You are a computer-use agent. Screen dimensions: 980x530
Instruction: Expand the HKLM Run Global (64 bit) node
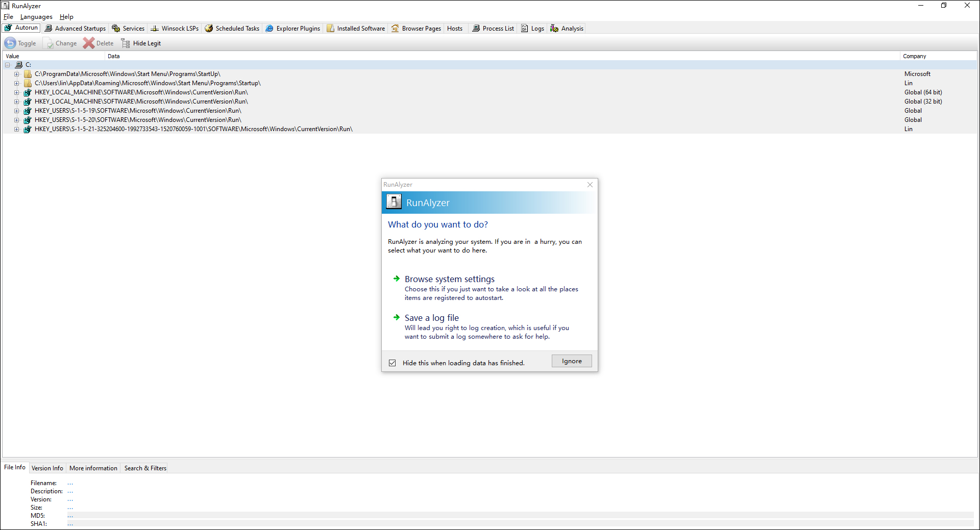click(17, 92)
